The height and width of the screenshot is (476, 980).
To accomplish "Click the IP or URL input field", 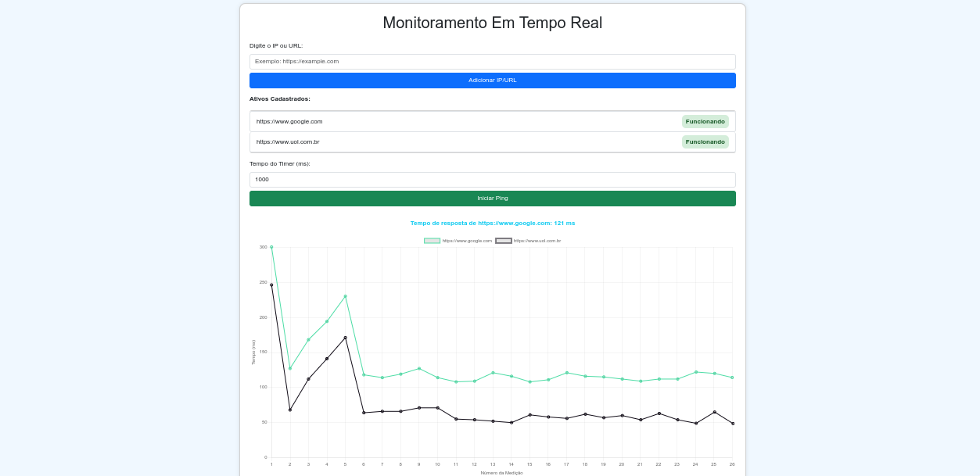I will pyautogui.click(x=492, y=61).
